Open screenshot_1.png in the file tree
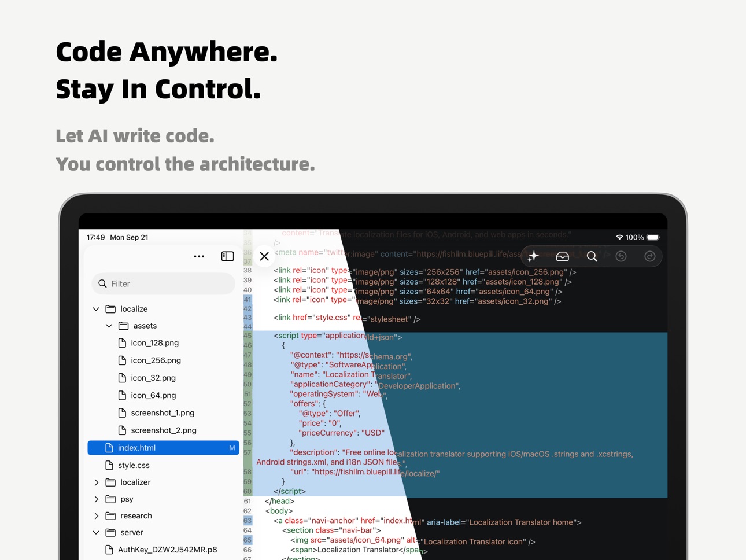The width and height of the screenshot is (746, 560). [163, 412]
